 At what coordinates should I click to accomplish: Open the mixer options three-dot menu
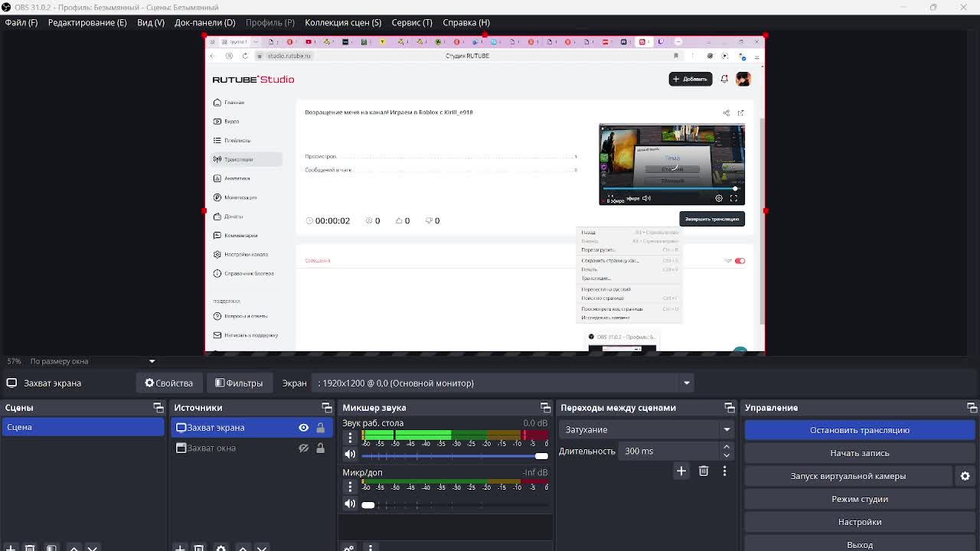[x=371, y=548]
